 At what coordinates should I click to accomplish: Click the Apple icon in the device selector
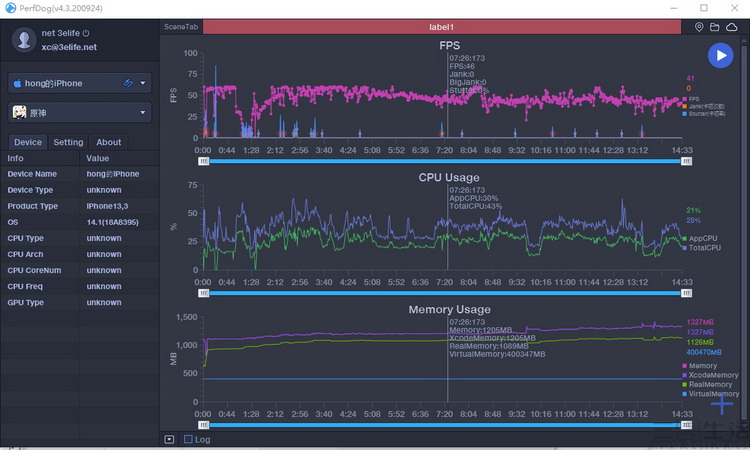pos(18,83)
